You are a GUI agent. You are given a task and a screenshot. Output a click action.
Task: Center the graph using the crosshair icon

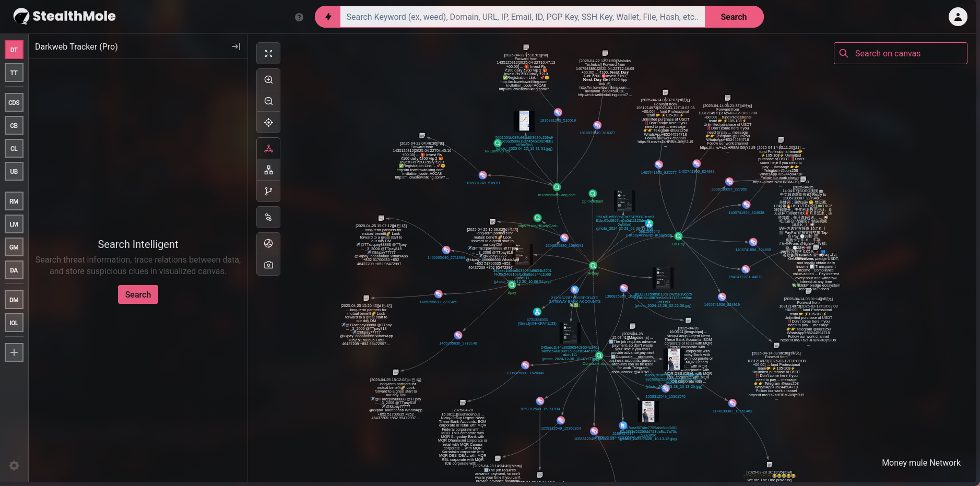click(268, 122)
